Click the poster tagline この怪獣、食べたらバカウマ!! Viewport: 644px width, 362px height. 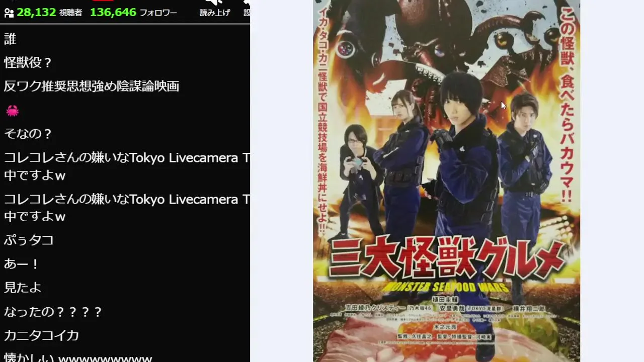coord(567,106)
